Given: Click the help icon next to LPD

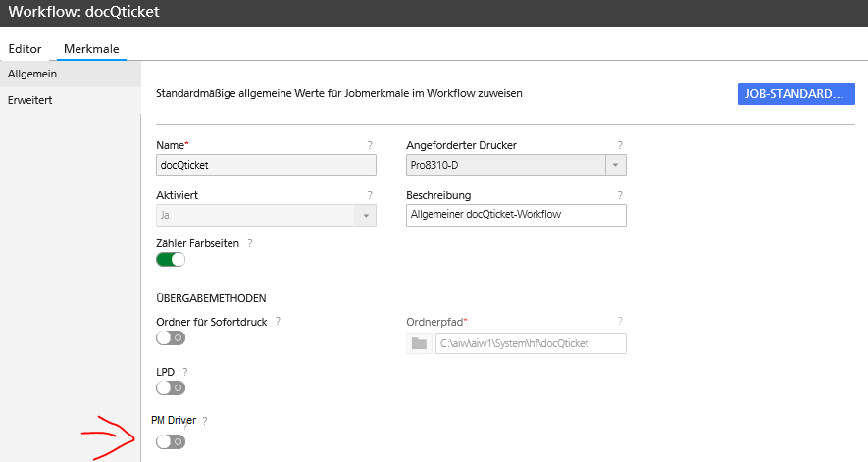Looking at the screenshot, I should tap(185, 372).
